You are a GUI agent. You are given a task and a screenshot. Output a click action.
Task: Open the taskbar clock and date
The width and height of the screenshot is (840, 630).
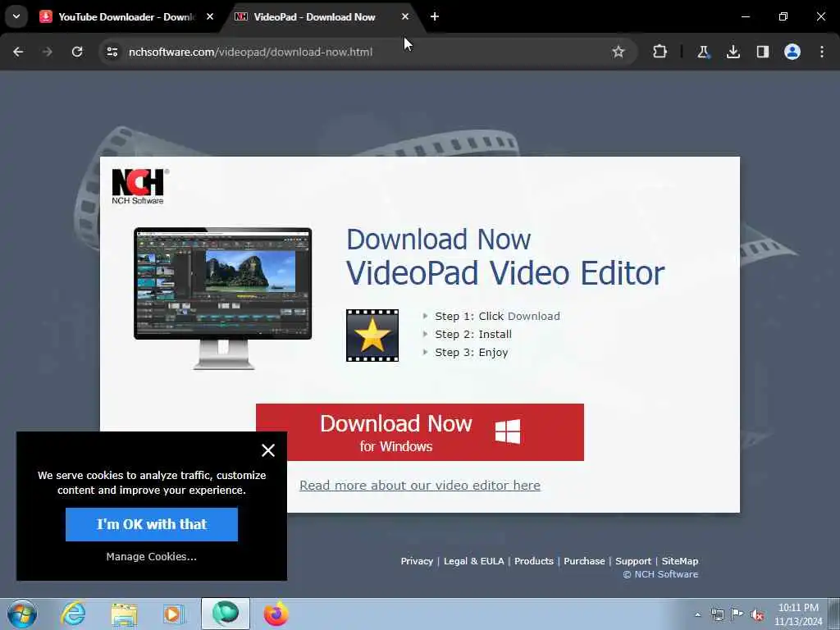pos(798,614)
